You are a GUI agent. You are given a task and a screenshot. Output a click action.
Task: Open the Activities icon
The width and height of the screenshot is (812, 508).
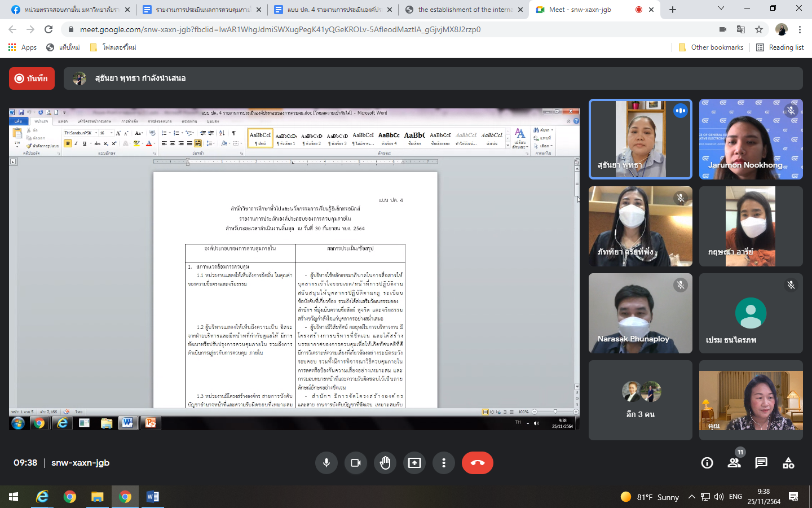coord(788,463)
